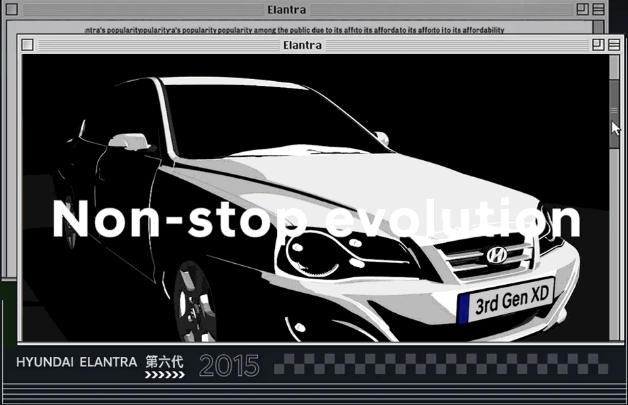
Task: Collapse the back Elantra window
Action: [598, 10]
